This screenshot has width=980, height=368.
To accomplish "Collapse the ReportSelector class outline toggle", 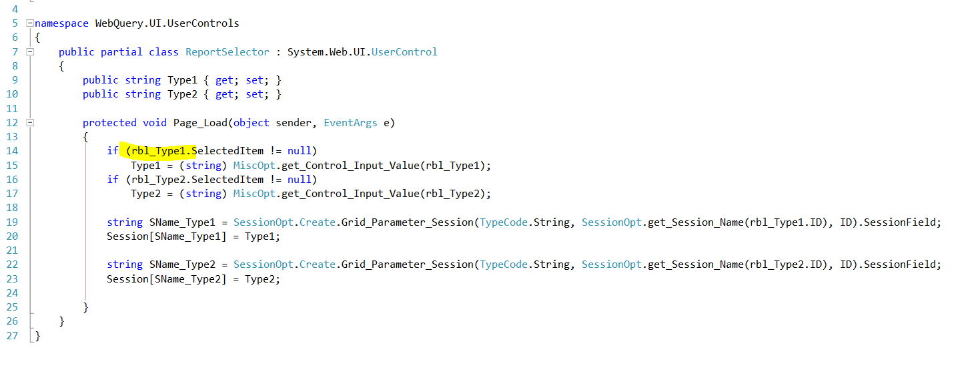I will [x=30, y=51].
